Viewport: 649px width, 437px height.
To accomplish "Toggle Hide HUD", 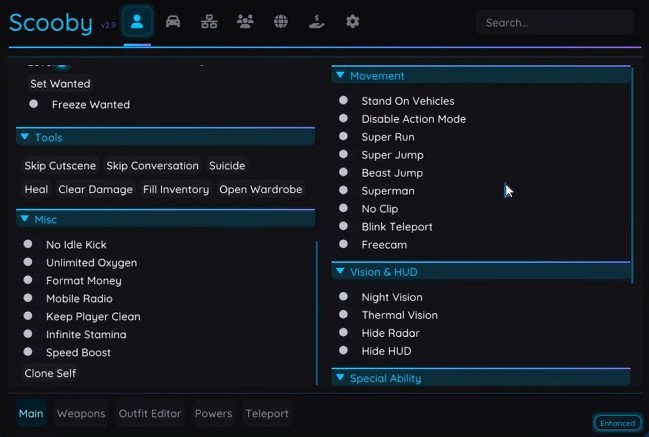I will [344, 351].
